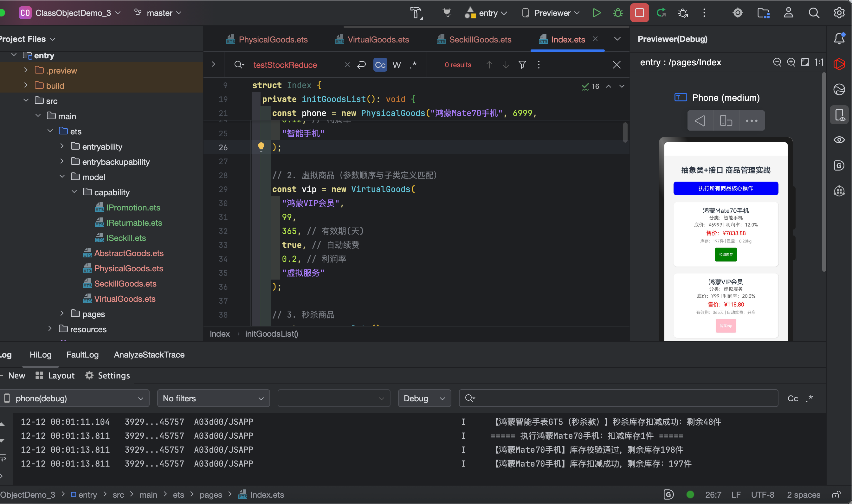Open the FaultLog tab
This screenshot has width=852, height=504.
(x=82, y=355)
